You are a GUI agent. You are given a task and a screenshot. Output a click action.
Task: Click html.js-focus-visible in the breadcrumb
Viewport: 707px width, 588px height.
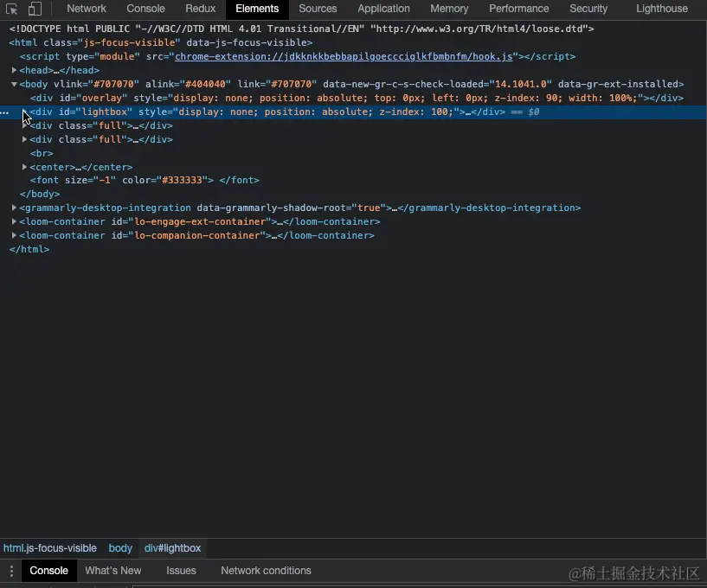[49, 548]
